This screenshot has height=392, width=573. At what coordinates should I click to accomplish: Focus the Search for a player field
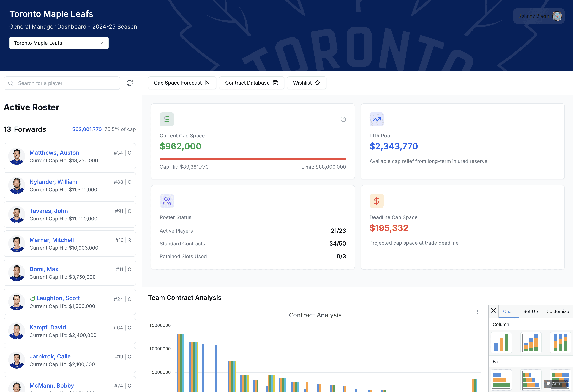(x=62, y=83)
